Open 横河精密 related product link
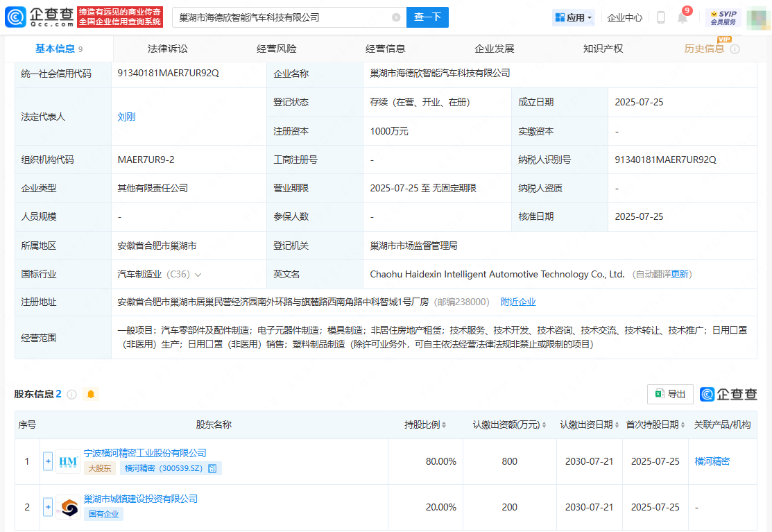The image size is (772, 532). click(x=712, y=462)
